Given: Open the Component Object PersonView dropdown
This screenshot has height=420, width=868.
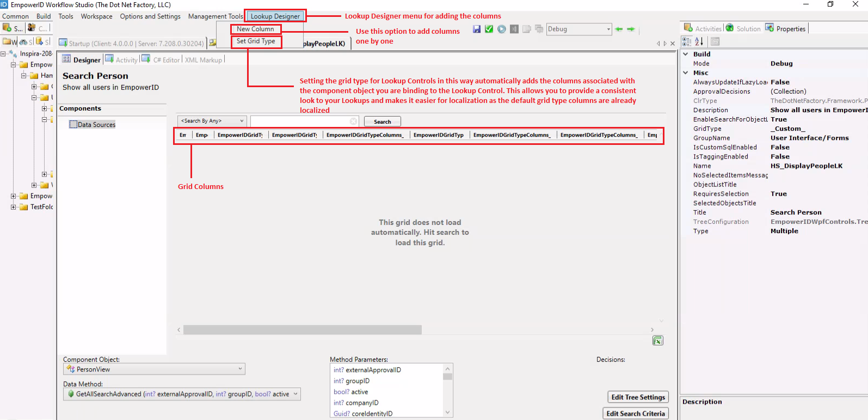Looking at the screenshot, I should click(x=155, y=369).
